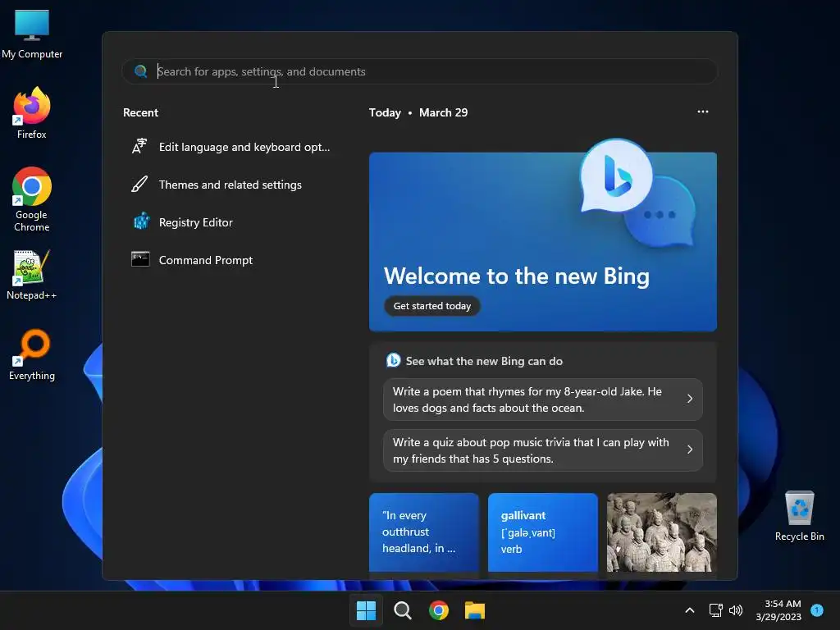Open My Computer desktop icon
The width and height of the screenshot is (840, 630).
32,34
